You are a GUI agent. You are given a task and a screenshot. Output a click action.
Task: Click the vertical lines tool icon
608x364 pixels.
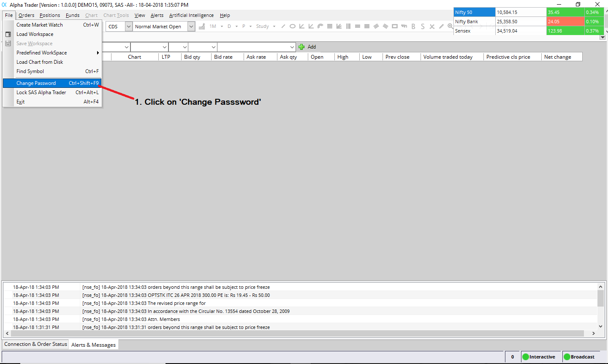coord(348,26)
